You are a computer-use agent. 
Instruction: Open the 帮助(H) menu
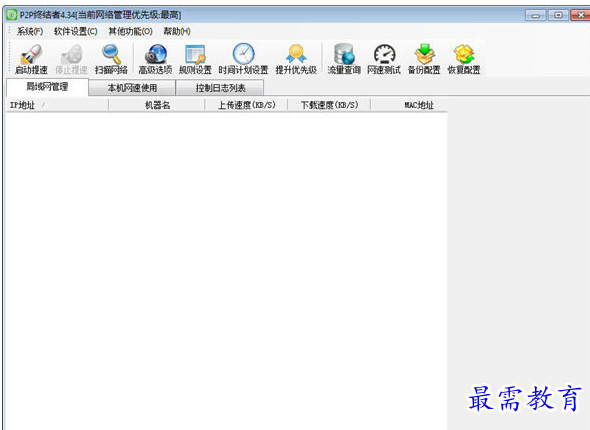177,32
